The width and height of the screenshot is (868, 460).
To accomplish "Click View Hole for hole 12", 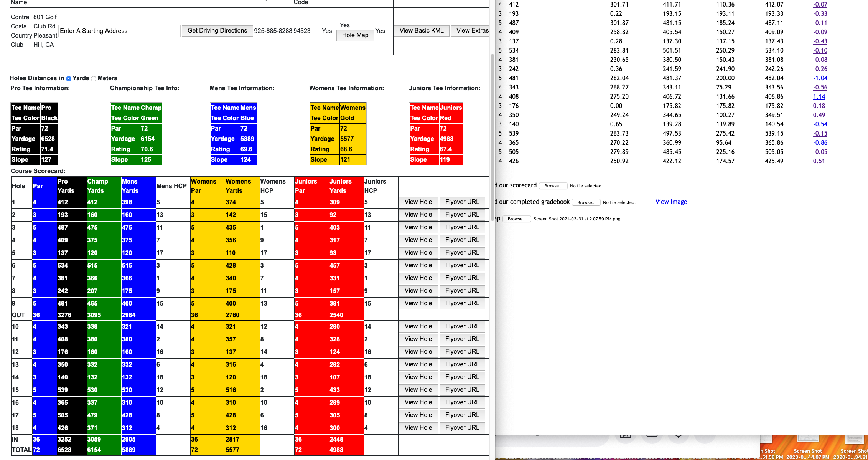I will [418, 352].
